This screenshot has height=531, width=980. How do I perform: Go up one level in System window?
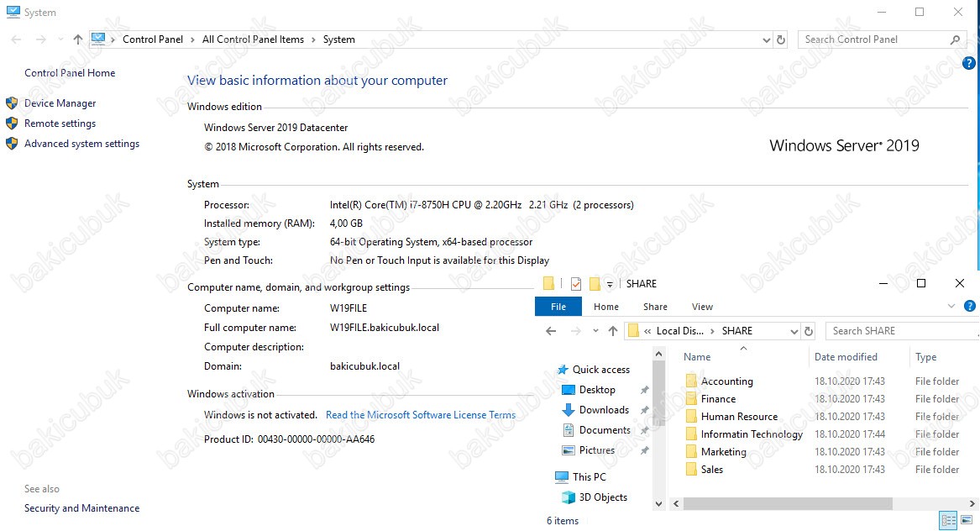tap(77, 39)
